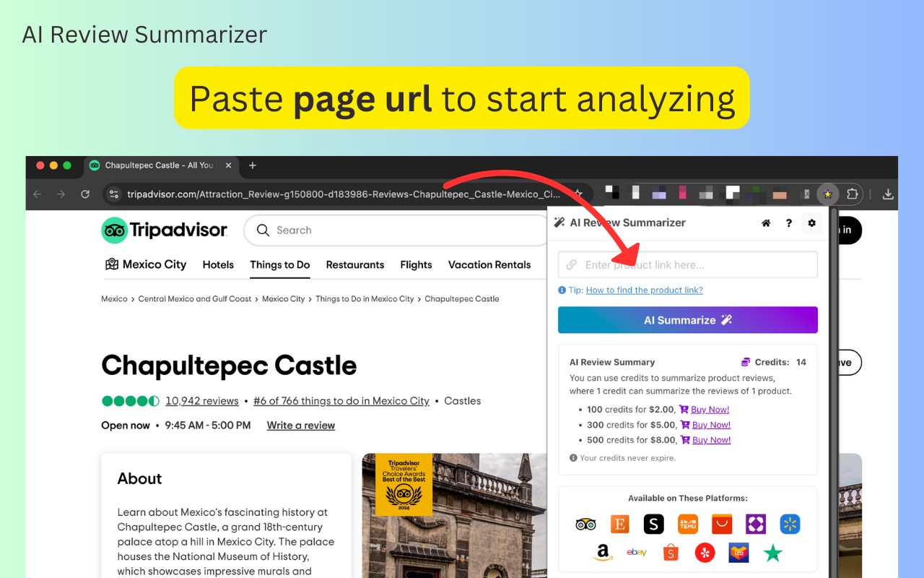Open 'How to find the product link?' tip
This screenshot has width=924, height=578.
[x=645, y=290]
